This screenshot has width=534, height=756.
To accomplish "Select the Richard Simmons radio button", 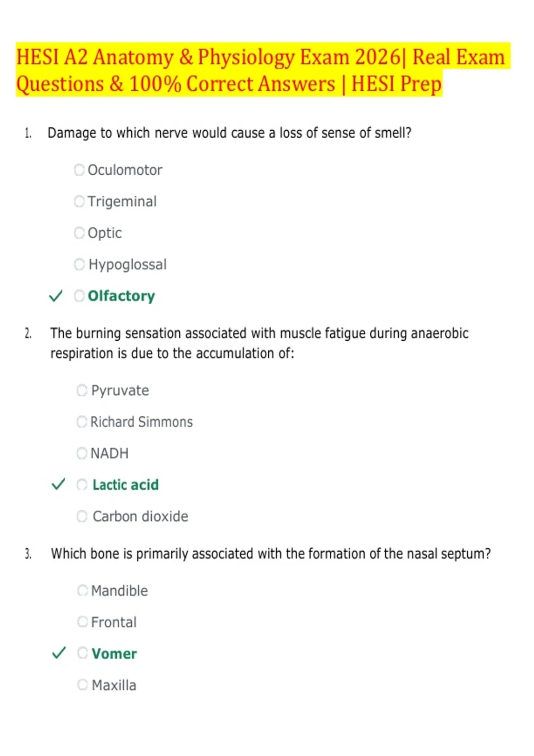I will 82,422.
